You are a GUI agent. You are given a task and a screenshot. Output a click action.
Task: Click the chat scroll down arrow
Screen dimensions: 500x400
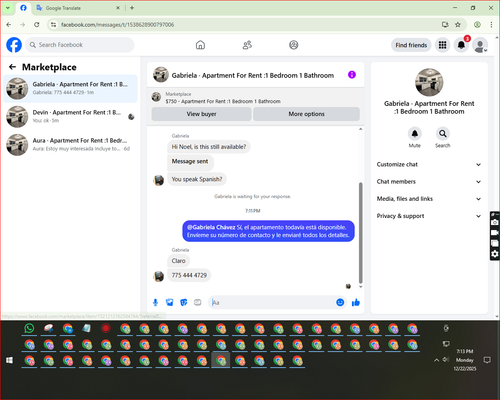(x=360, y=287)
